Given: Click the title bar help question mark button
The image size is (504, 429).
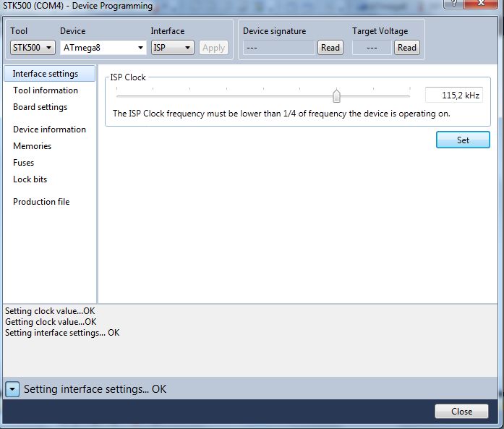Looking at the screenshot, I should (x=454, y=4).
